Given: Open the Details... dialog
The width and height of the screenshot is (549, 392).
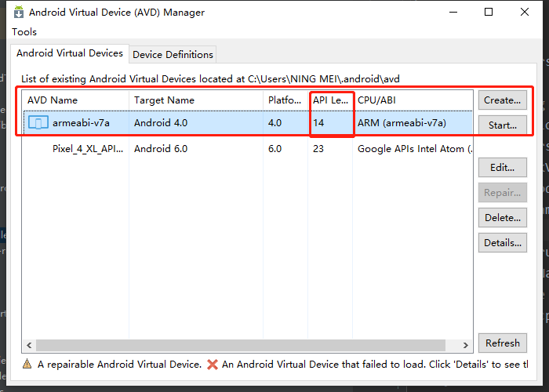Looking at the screenshot, I should tap(503, 242).
